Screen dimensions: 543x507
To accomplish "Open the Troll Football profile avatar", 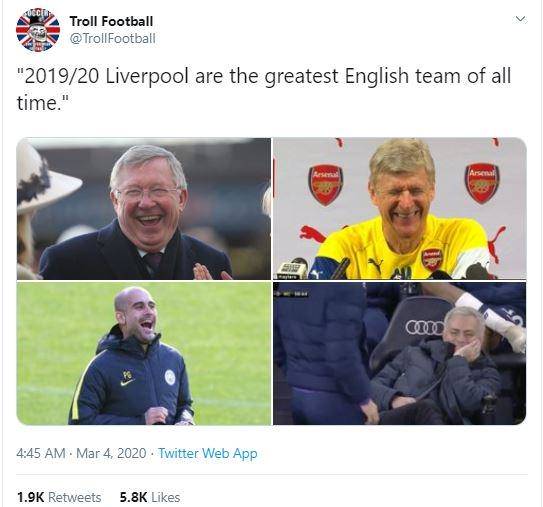I will (x=38, y=30).
